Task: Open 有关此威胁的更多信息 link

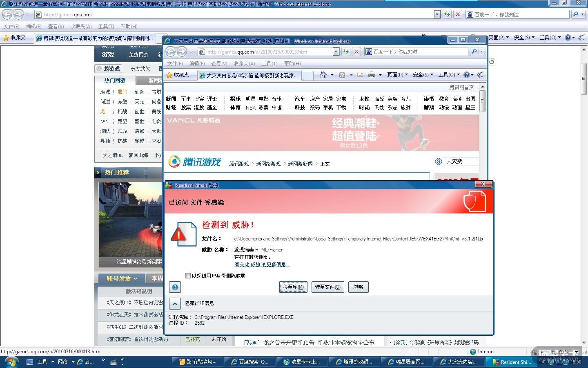Action: point(262,265)
